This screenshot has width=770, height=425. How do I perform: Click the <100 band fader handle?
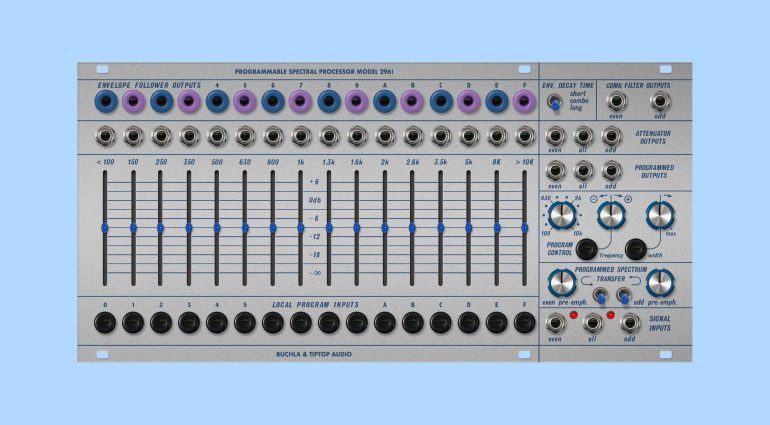click(x=104, y=228)
